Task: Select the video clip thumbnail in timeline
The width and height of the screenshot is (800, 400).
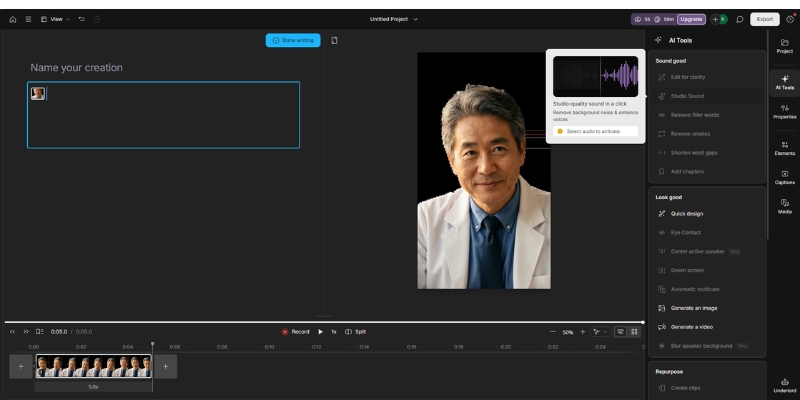Action: tap(93, 366)
